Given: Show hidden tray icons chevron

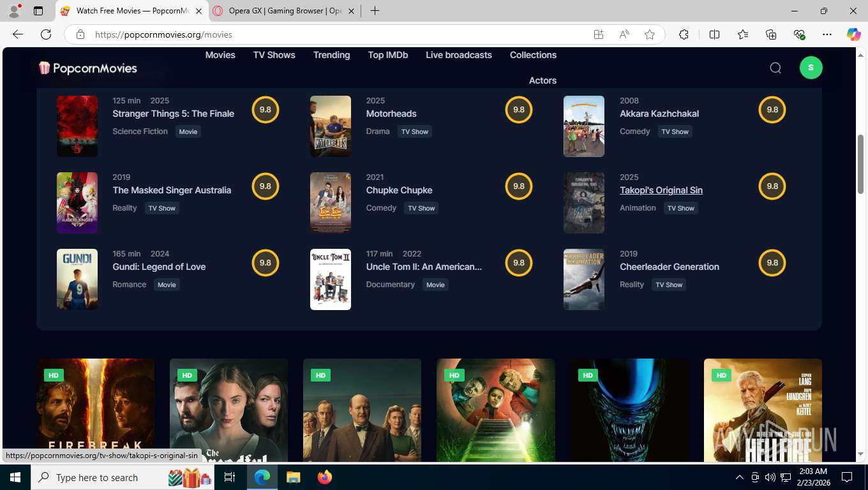Looking at the screenshot, I should (740, 477).
